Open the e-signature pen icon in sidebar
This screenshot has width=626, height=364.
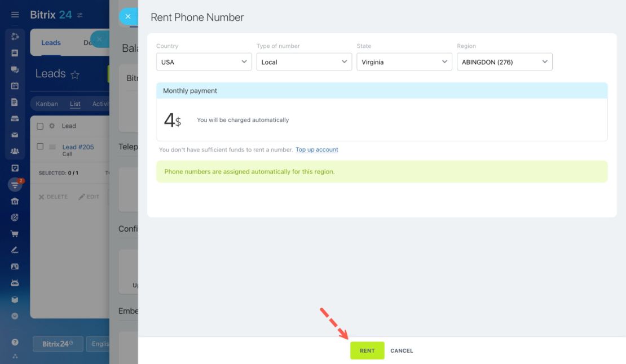[x=15, y=250]
